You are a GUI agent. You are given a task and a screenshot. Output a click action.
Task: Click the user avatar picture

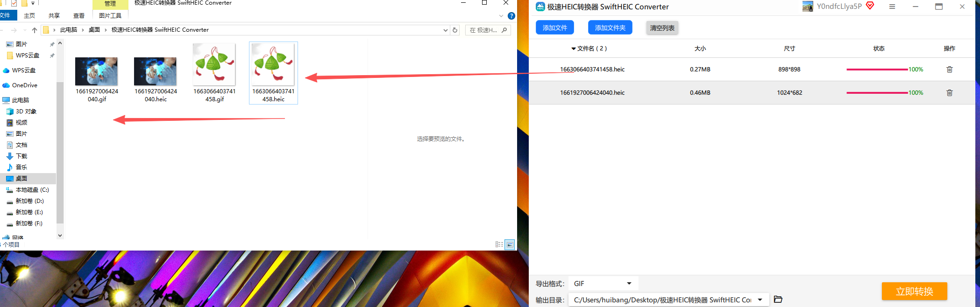pyautogui.click(x=808, y=7)
